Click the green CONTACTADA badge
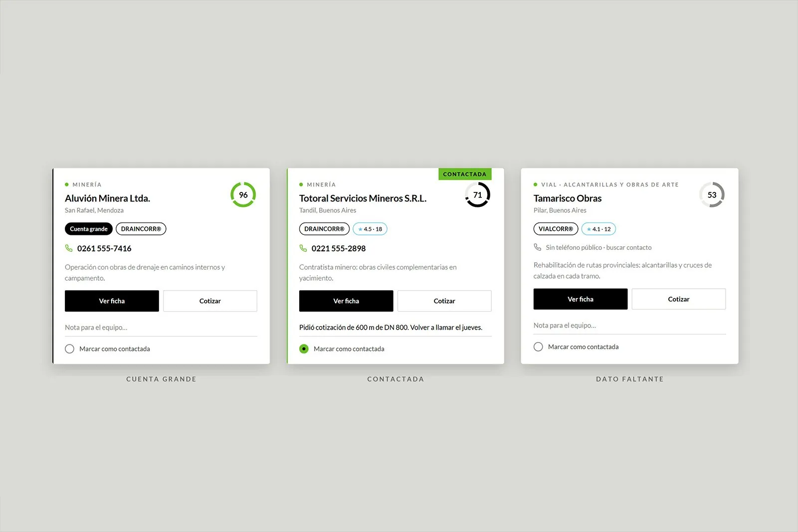798x532 pixels. [x=465, y=174]
